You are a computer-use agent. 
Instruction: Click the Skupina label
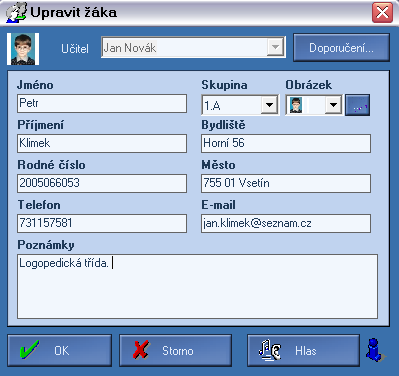coord(224,85)
